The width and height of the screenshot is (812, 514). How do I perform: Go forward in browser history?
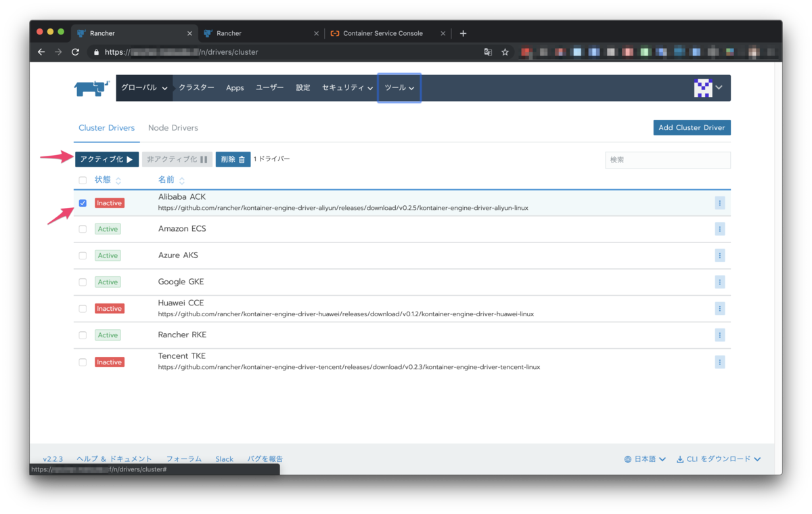[x=58, y=51]
